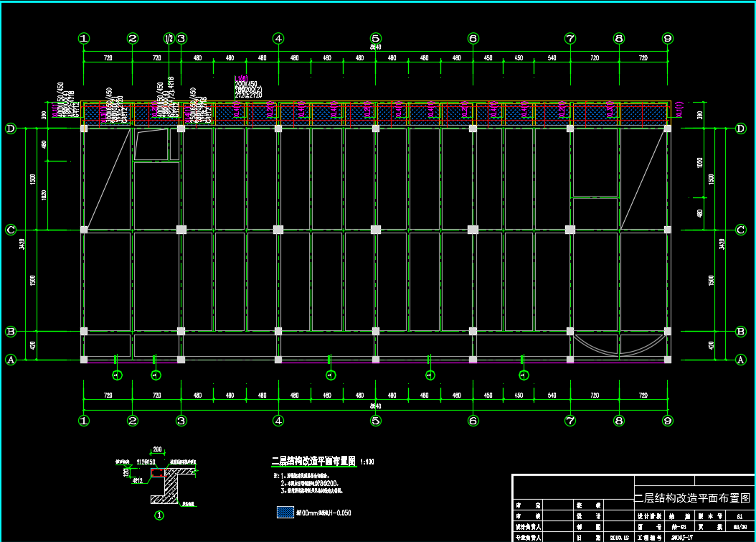Select the circled 1 under the beam section detail
The width and height of the screenshot is (756, 542).
[159, 514]
